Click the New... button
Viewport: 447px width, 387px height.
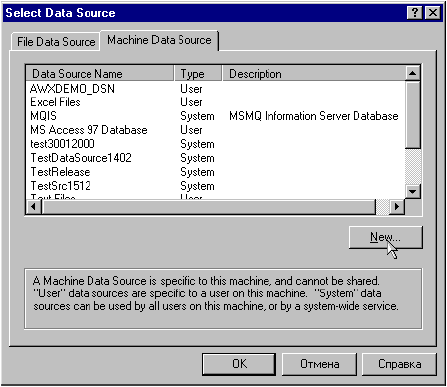click(386, 237)
